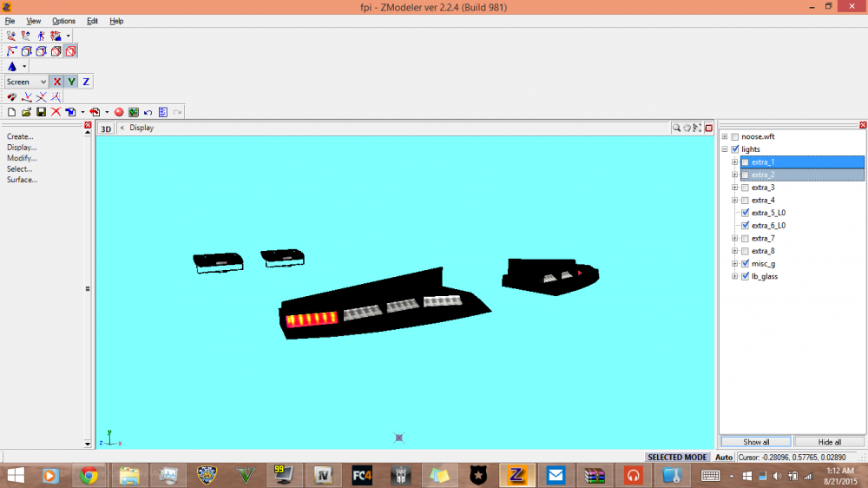
Task: Toggle the Z axis button
Action: (x=86, y=82)
